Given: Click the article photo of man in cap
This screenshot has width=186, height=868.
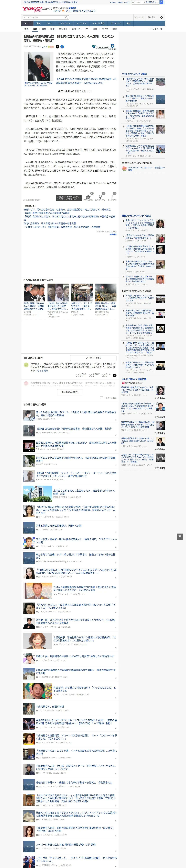Looking at the screenshot, I should (x=39, y=66).
